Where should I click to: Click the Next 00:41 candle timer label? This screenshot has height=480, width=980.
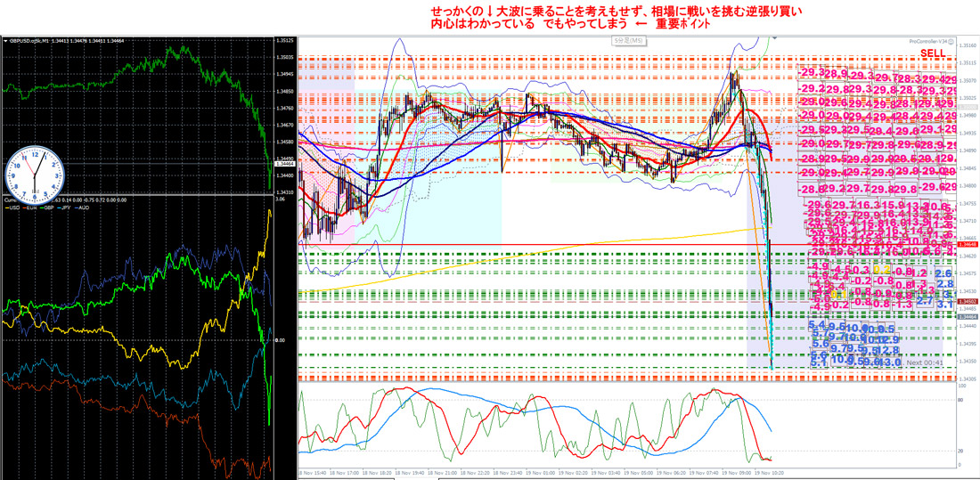(925, 362)
